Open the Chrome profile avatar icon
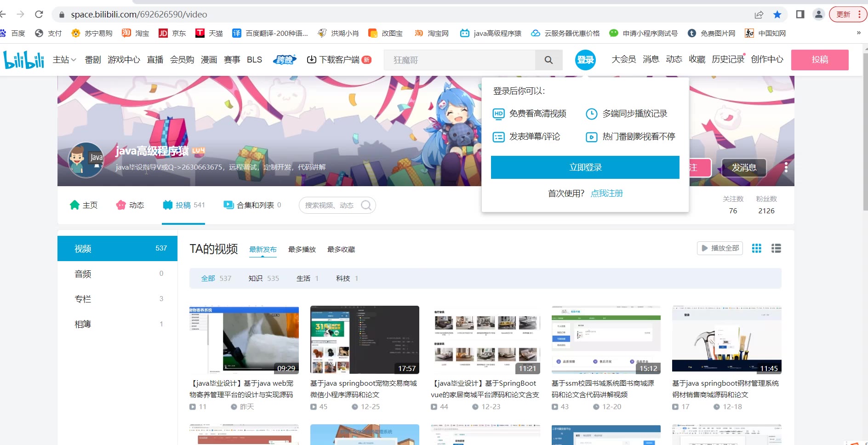The image size is (868, 445). pos(819,14)
